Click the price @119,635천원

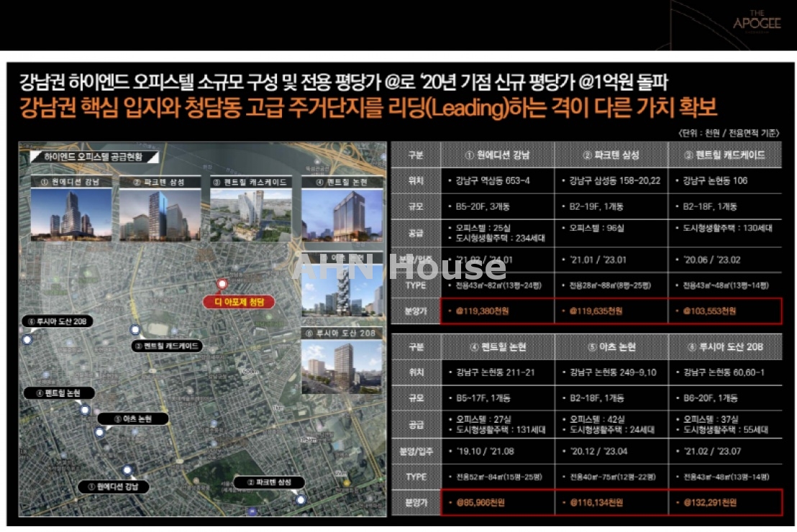(x=596, y=311)
